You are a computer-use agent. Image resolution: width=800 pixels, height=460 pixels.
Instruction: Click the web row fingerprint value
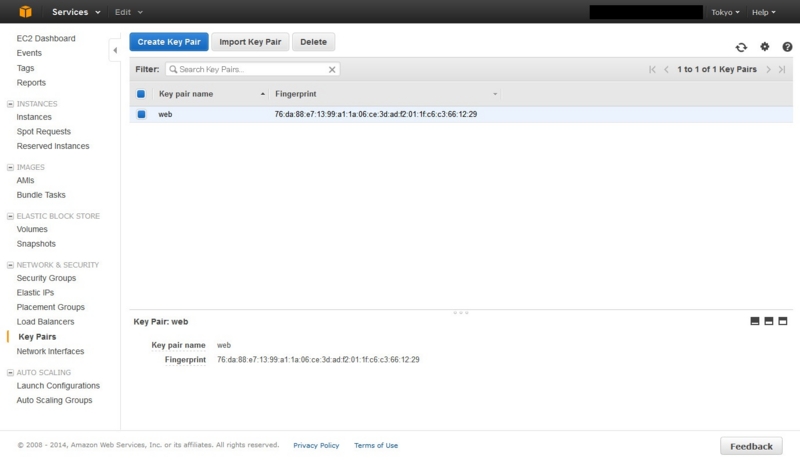tap(376, 114)
